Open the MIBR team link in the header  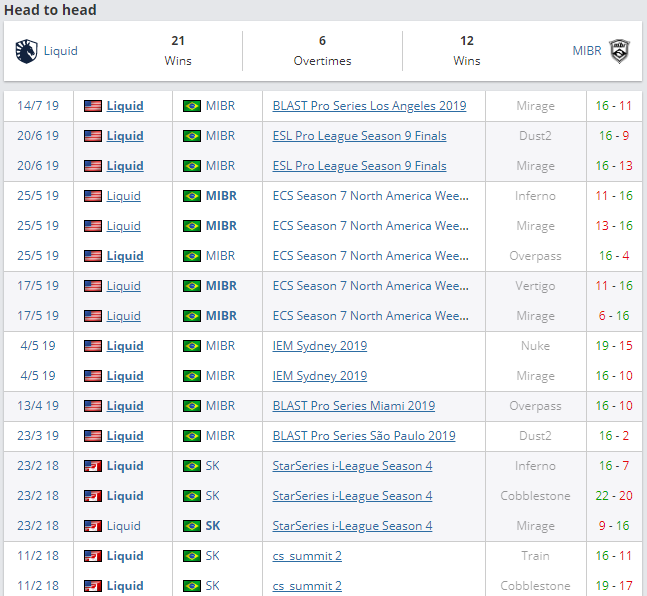click(x=587, y=51)
